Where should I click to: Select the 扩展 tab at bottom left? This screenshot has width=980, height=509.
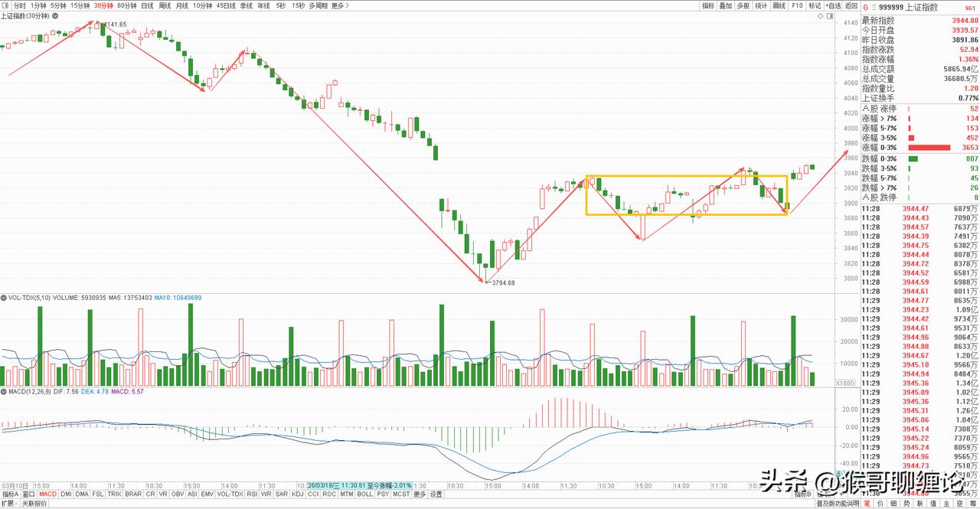10,504
